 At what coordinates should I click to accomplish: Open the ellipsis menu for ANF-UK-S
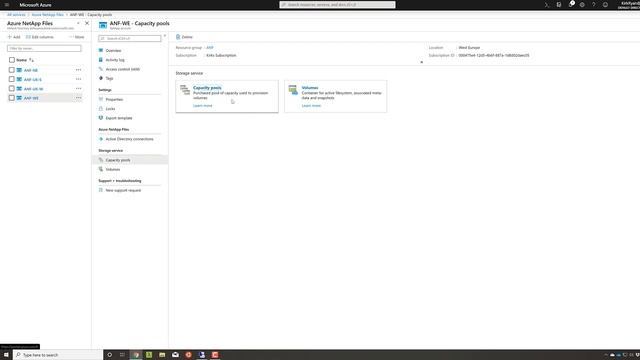[78, 79]
